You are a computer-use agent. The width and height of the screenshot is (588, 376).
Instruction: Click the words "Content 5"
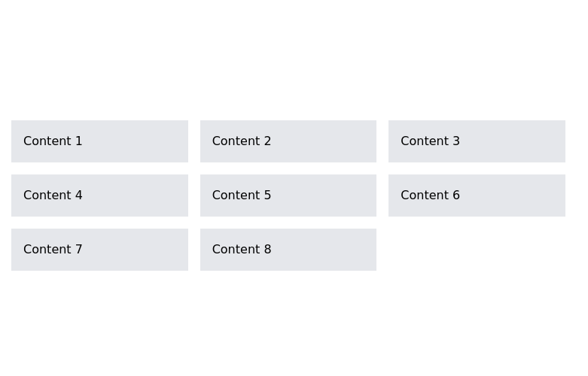click(242, 196)
